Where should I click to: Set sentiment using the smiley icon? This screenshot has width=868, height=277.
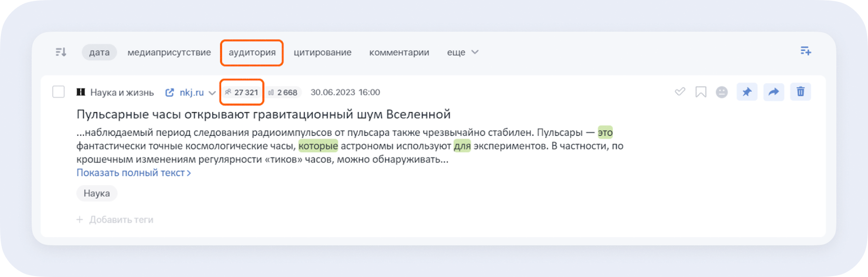722,92
